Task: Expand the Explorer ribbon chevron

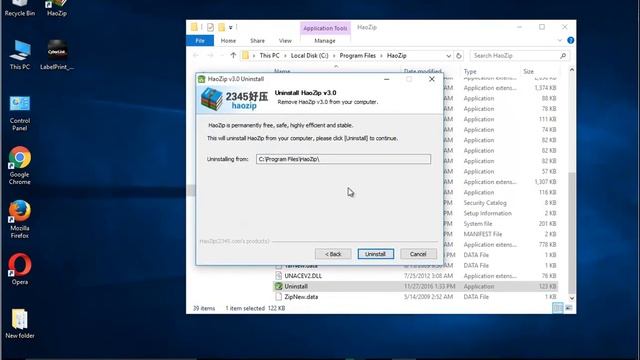Action: (x=560, y=40)
